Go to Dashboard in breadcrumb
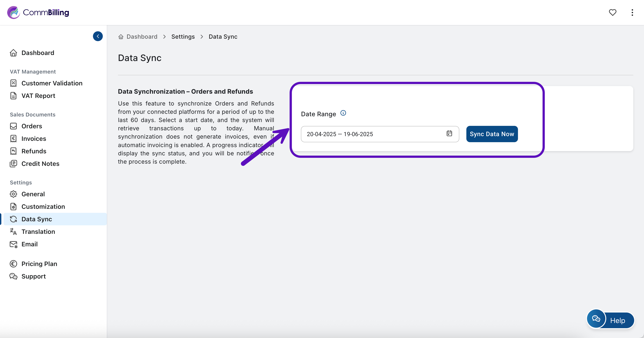This screenshot has height=338, width=644. pos(141,36)
